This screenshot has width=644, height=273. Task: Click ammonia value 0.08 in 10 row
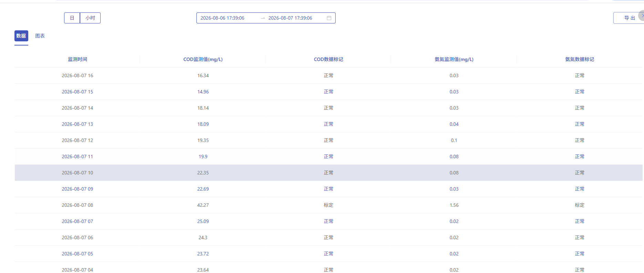pyautogui.click(x=454, y=173)
